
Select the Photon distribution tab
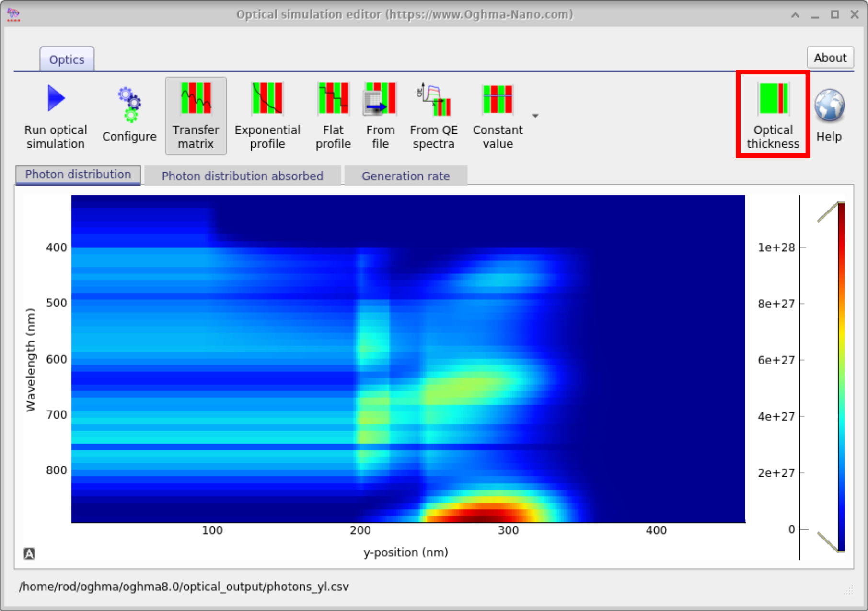[78, 174]
